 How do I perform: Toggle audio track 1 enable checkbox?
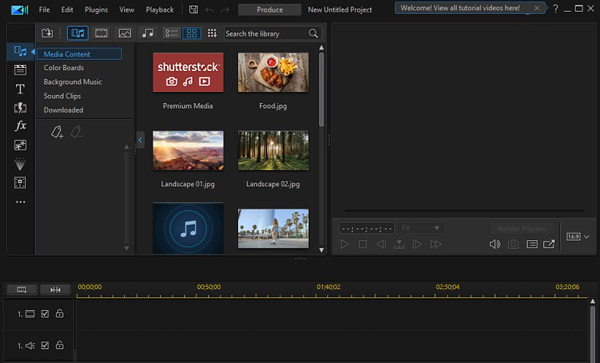(x=45, y=345)
